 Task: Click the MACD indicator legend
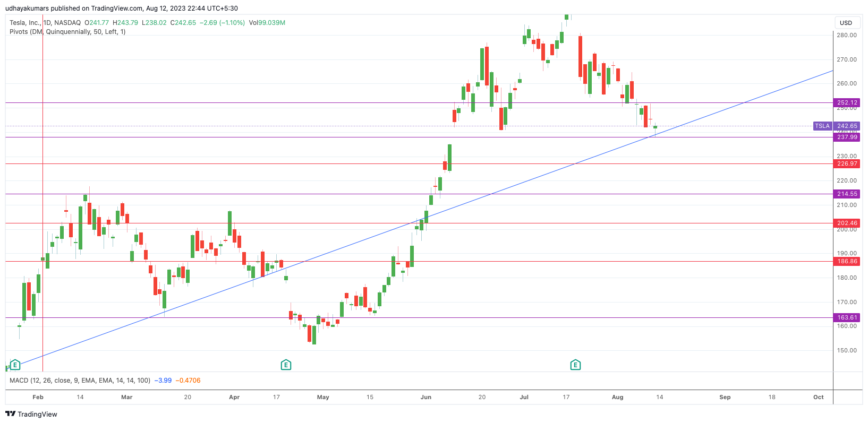tap(80, 381)
